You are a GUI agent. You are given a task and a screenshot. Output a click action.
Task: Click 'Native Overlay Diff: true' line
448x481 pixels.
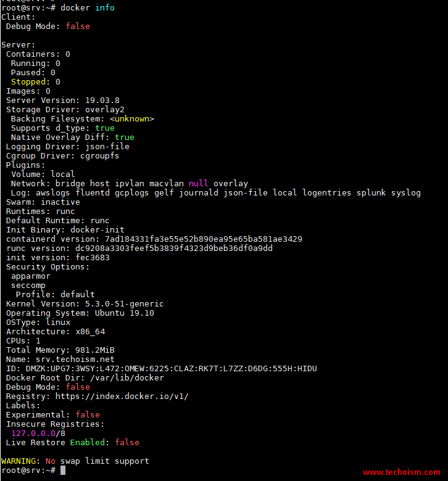(x=73, y=137)
